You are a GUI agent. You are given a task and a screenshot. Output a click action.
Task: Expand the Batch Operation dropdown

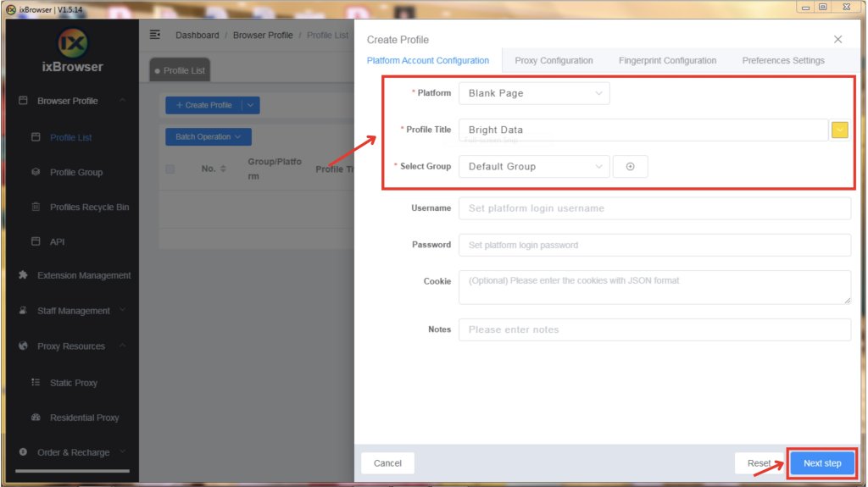click(208, 137)
